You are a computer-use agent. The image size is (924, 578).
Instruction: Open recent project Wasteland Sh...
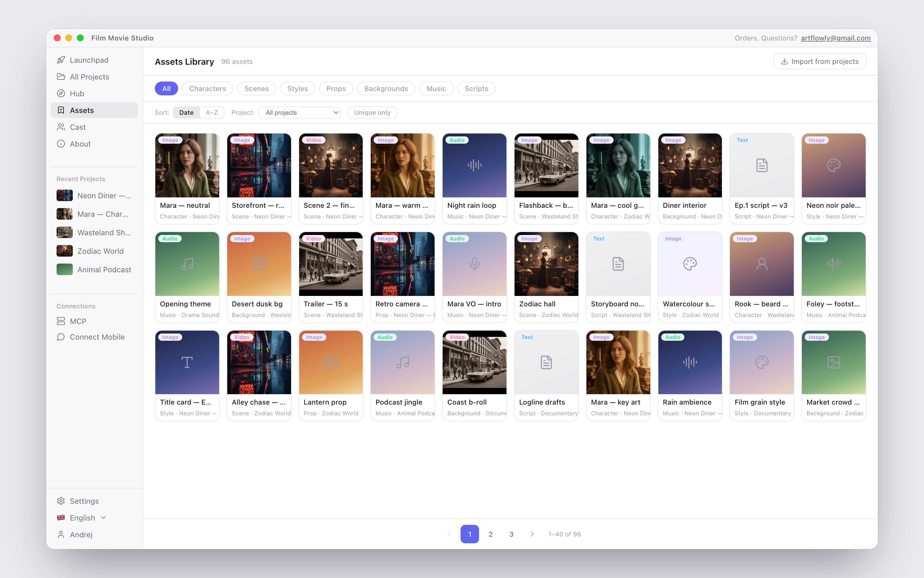tap(94, 232)
